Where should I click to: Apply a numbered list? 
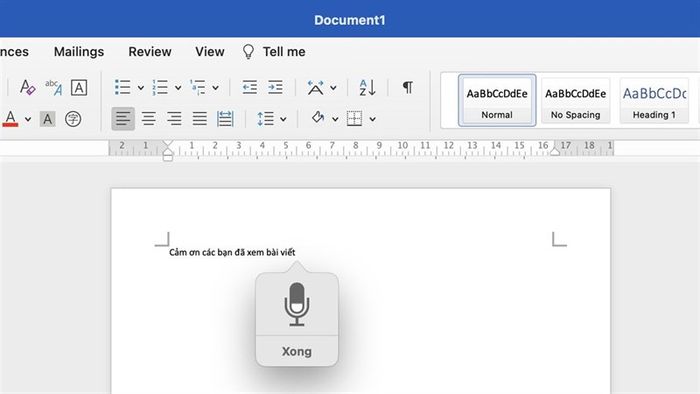click(x=160, y=87)
